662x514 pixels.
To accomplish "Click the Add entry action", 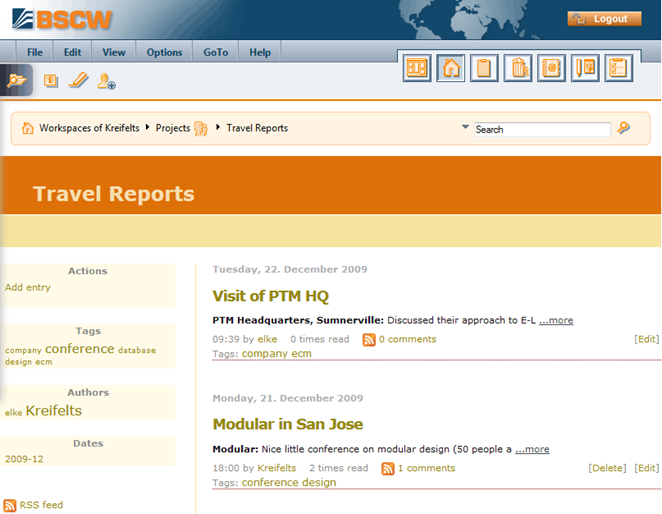I will pos(28,288).
